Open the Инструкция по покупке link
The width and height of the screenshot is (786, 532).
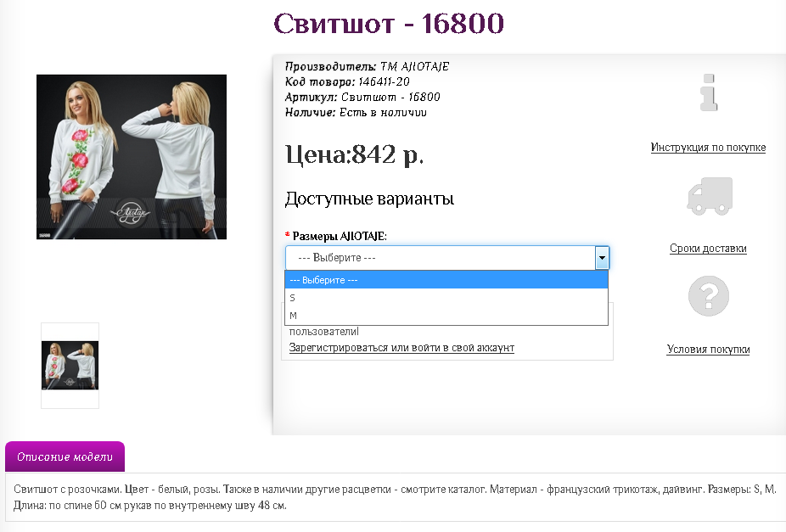(708, 148)
